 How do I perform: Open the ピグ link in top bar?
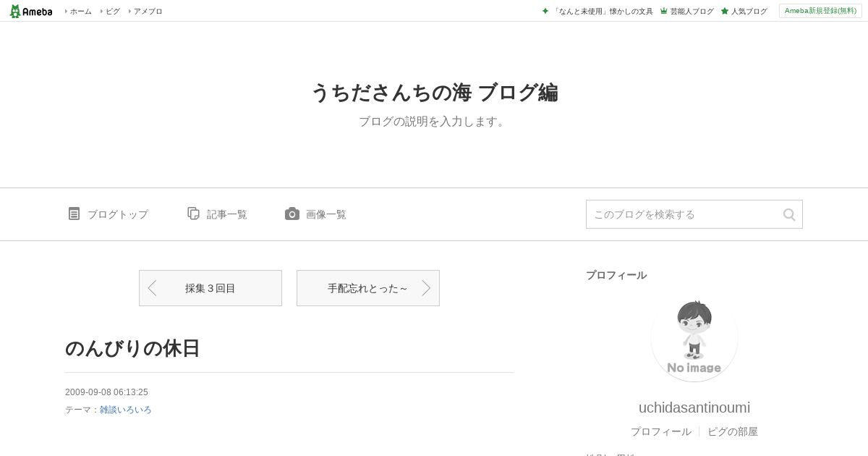coord(113,12)
